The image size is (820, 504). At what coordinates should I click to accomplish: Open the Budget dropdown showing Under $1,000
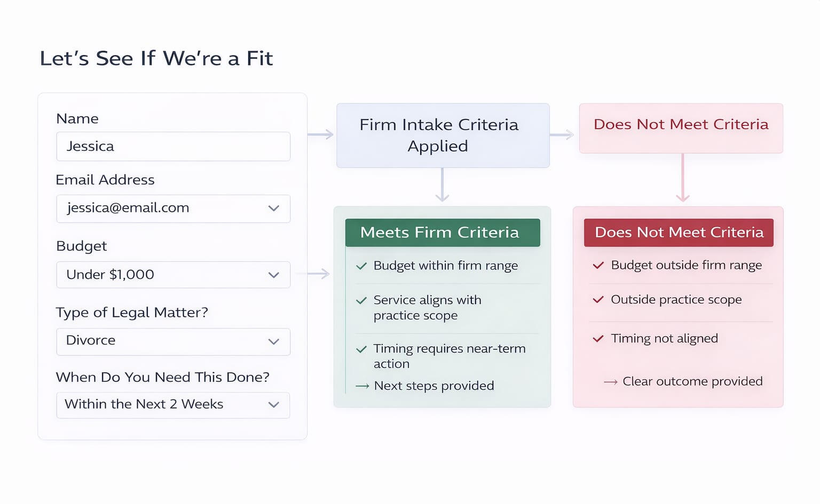173,275
